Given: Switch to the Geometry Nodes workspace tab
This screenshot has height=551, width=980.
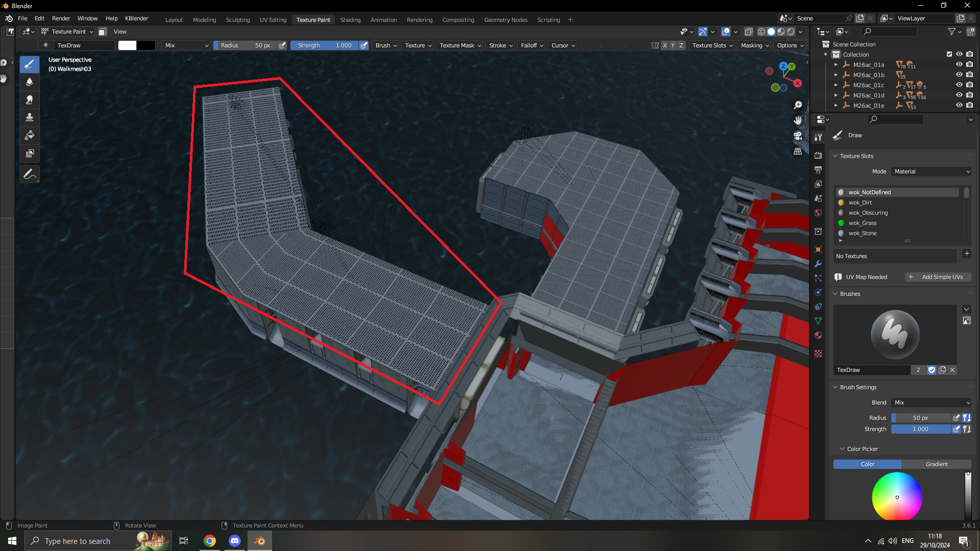Looking at the screenshot, I should [506, 20].
